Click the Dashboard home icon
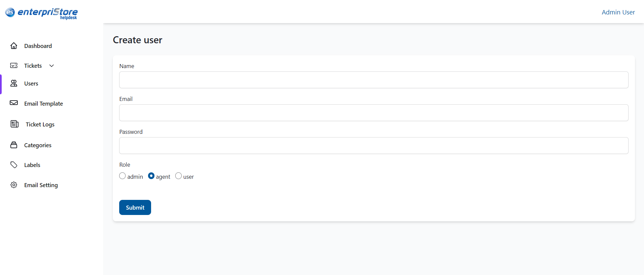 point(13,46)
